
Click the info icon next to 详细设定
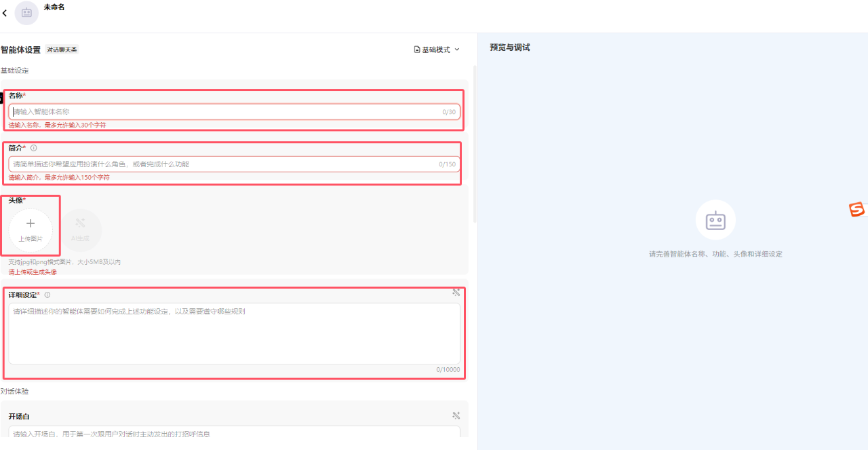(x=47, y=295)
